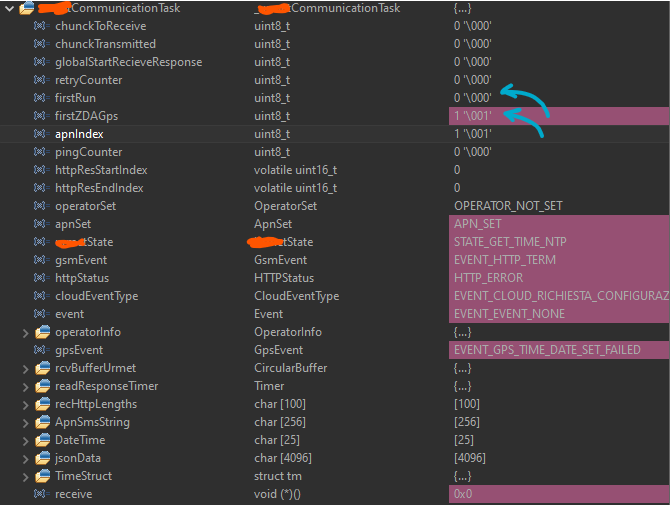
Task: Click the jsonData array icon
Action: (x=43, y=458)
